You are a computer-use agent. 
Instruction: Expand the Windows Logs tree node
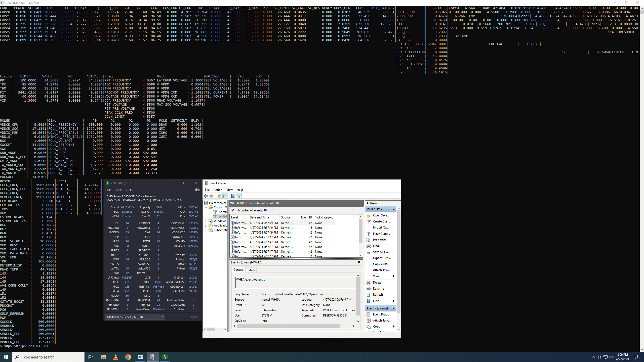(x=206, y=221)
